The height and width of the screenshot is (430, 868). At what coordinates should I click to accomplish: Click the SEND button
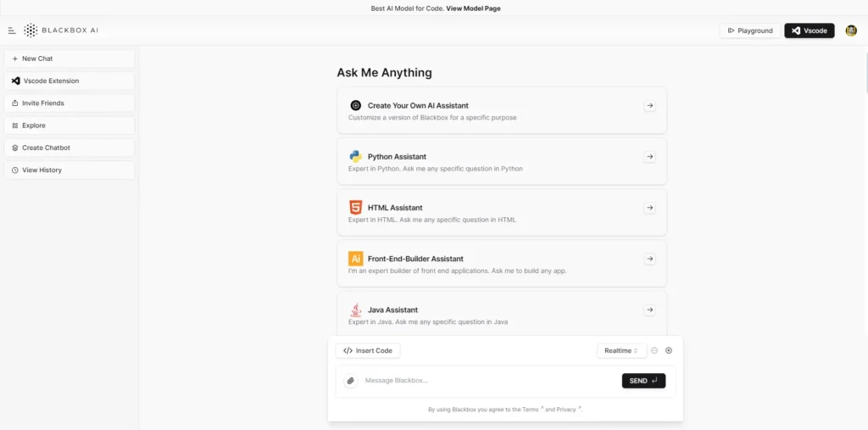(644, 381)
